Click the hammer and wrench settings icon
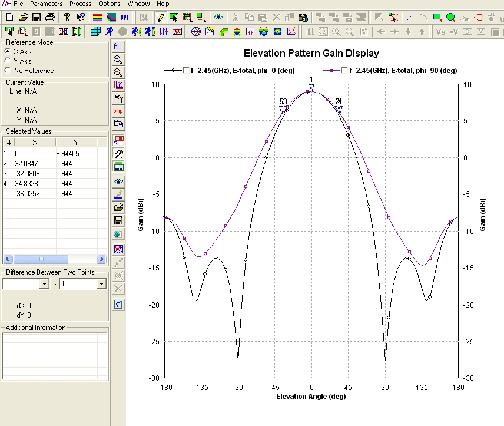The width and height of the screenshot is (504, 426). point(118,153)
